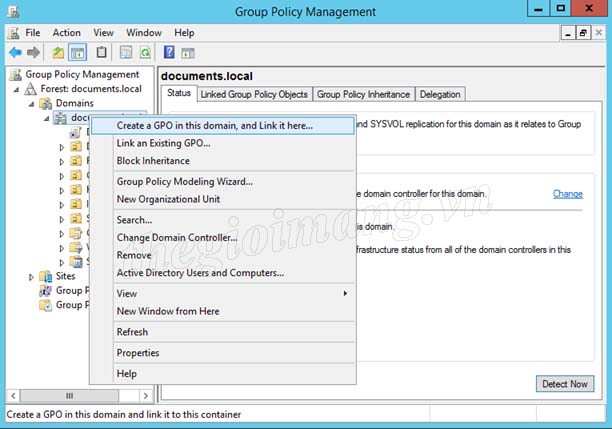Click the WMI Filters folder icon with funnel
The width and height of the screenshot is (612, 429).
point(76,247)
